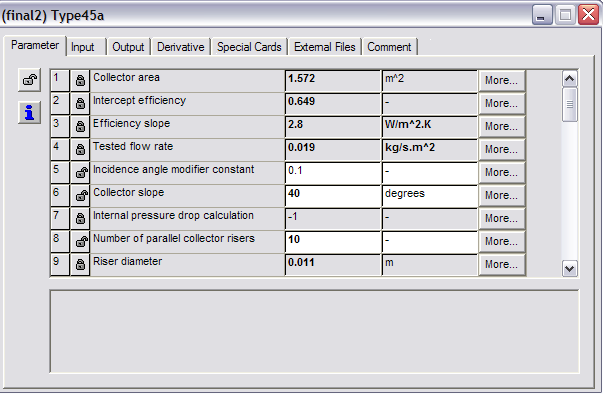This screenshot has width=603, height=394.
Task: Click the m unit field for Riser diameter
Action: [430, 265]
